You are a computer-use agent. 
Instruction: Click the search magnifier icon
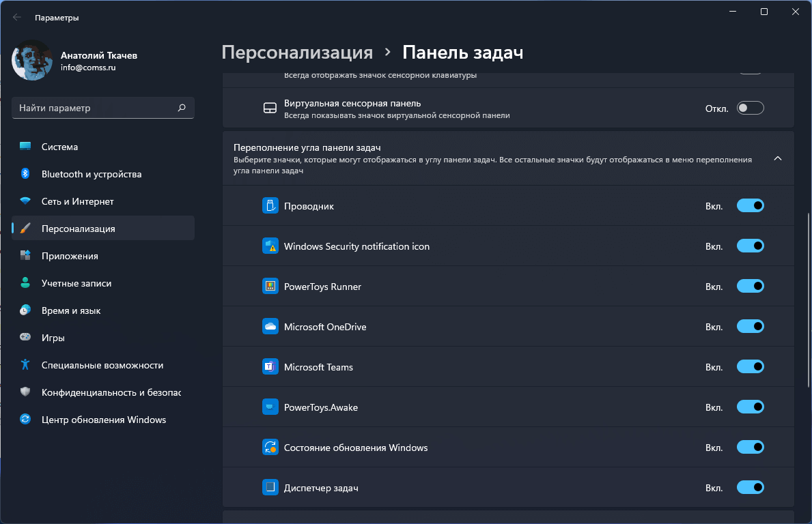coord(182,108)
